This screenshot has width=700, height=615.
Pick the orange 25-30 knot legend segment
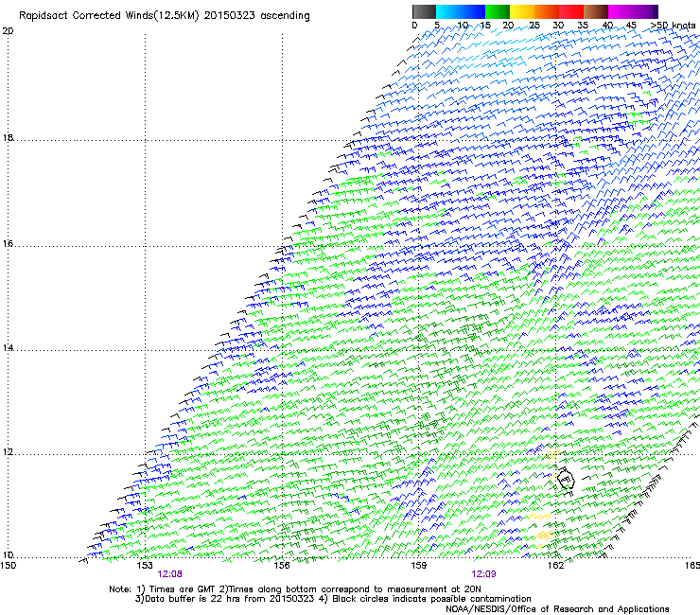(547, 11)
